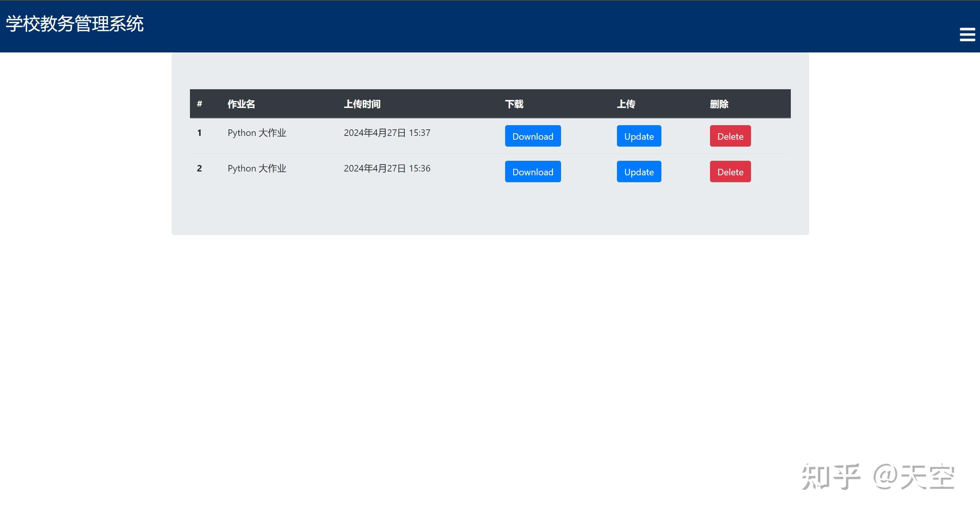This screenshot has width=980, height=516.
Task: Click the # column header
Action: pos(200,104)
